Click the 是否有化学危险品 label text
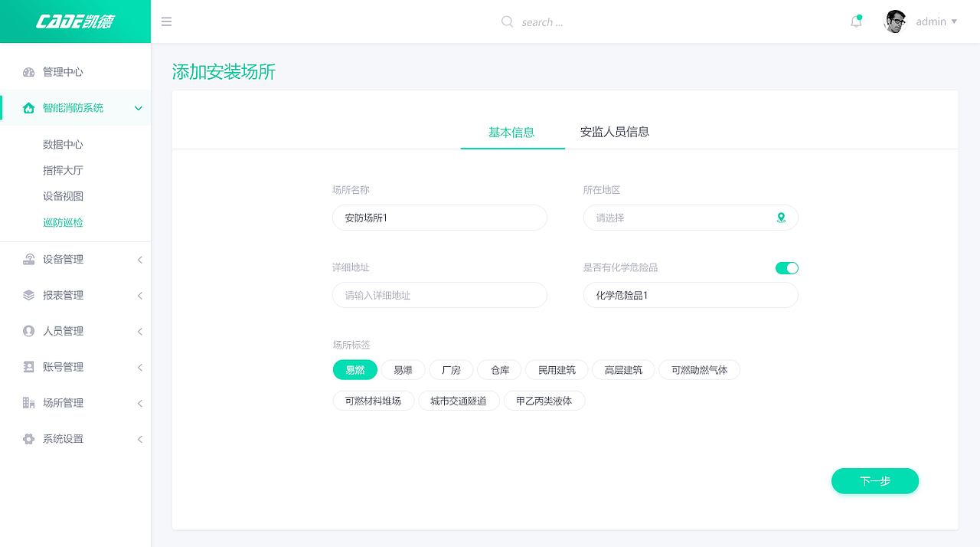Image resolution: width=980 pixels, height=547 pixels. (x=620, y=267)
